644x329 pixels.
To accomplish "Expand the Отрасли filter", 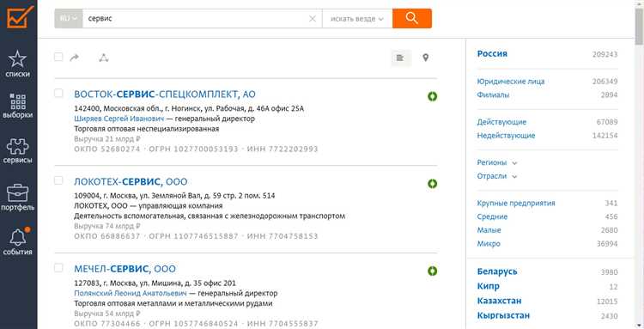I will tap(497, 176).
